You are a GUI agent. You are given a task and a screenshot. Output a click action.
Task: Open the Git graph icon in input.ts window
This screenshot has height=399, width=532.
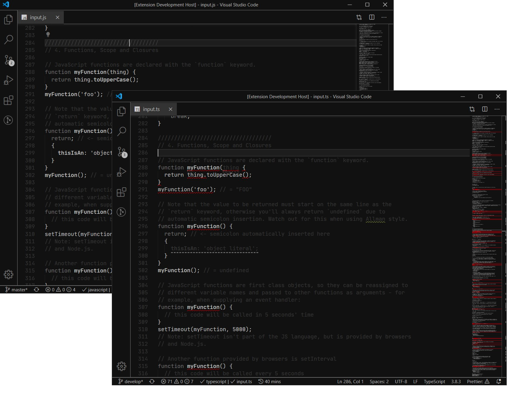click(121, 212)
